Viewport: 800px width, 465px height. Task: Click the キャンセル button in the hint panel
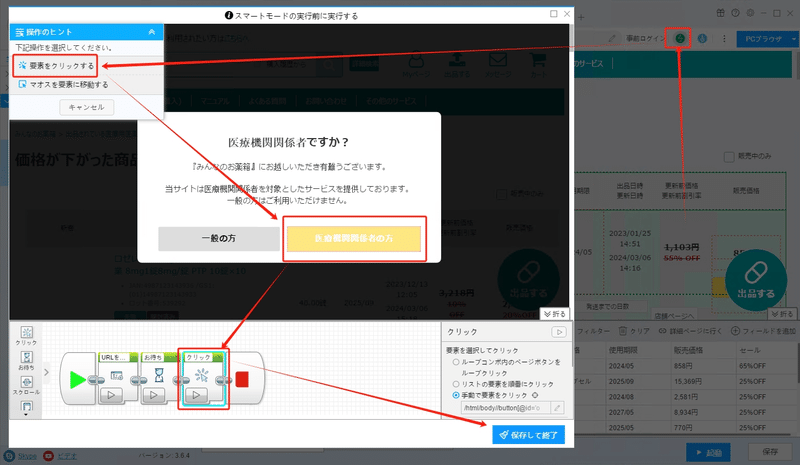pyautogui.click(x=87, y=107)
